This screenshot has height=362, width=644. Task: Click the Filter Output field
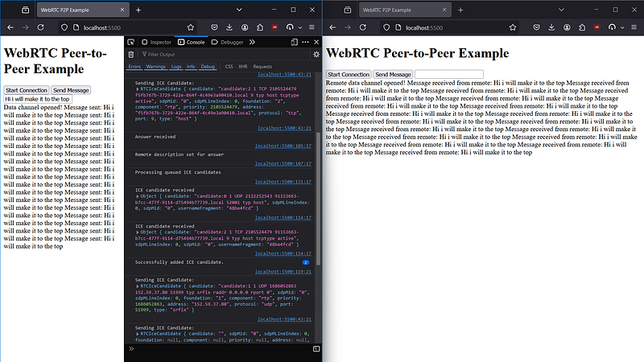tap(224, 54)
